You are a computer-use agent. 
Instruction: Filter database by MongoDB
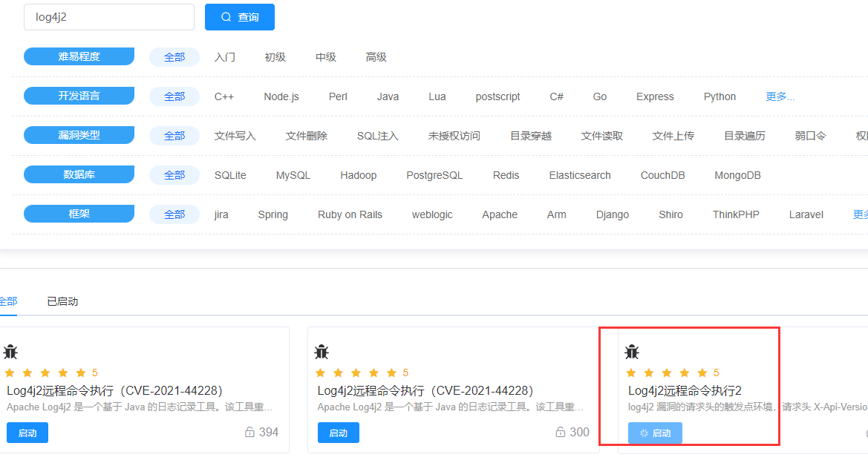[x=737, y=175]
